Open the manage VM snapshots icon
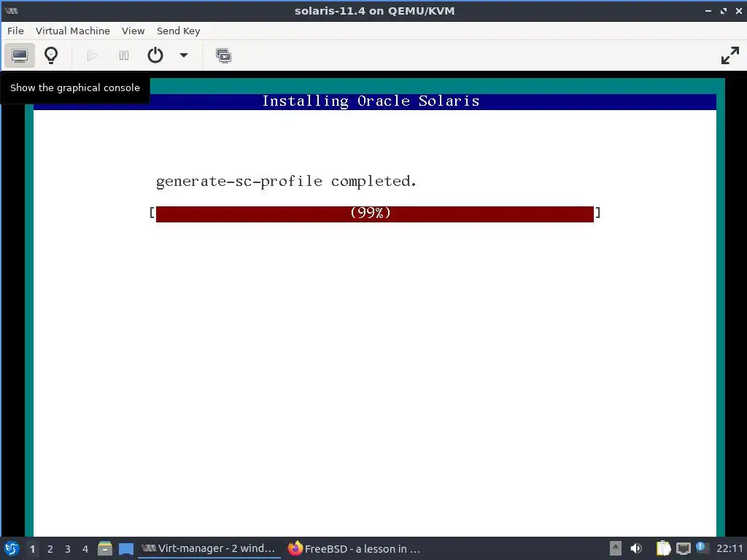The width and height of the screenshot is (747, 560). [223, 55]
